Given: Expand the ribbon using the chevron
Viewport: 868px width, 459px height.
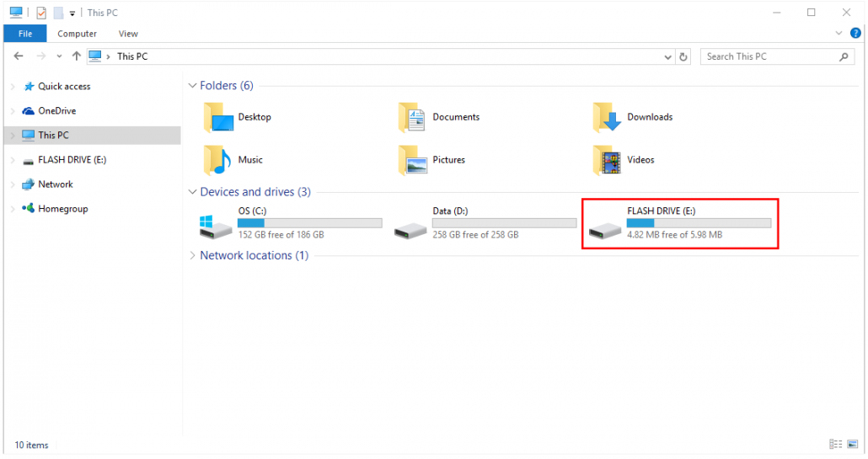Looking at the screenshot, I should [839, 33].
